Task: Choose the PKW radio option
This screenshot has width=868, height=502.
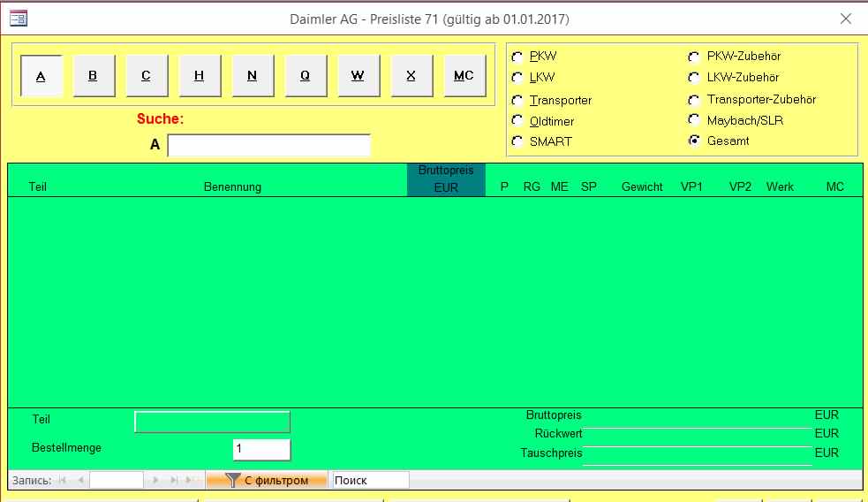Action: (517, 57)
